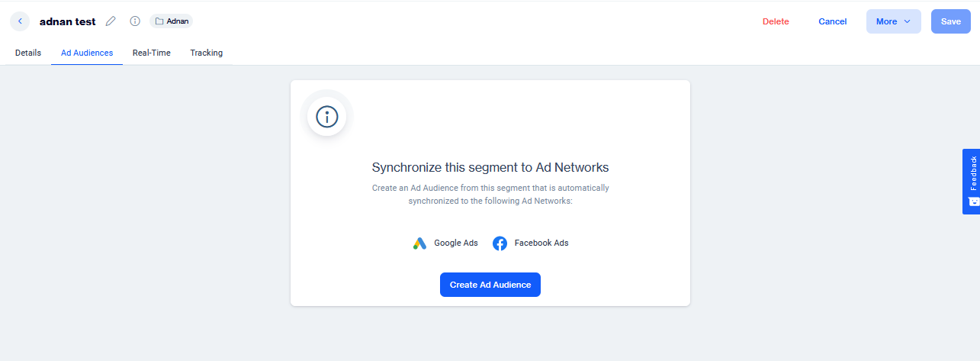Go to the Tracking tab
Image resolution: width=980 pixels, height=361 pixels.
tap(207, 53)
